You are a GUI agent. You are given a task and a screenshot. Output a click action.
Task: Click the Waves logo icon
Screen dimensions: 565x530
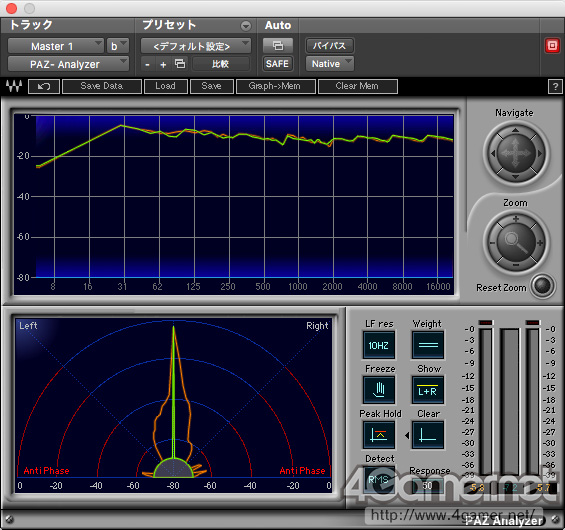pos(14,86)
